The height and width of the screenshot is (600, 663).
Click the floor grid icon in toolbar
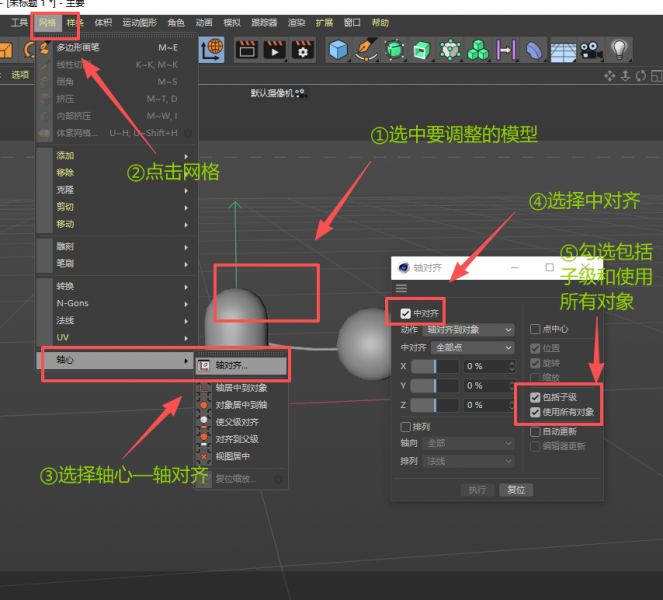coord(564,49)
